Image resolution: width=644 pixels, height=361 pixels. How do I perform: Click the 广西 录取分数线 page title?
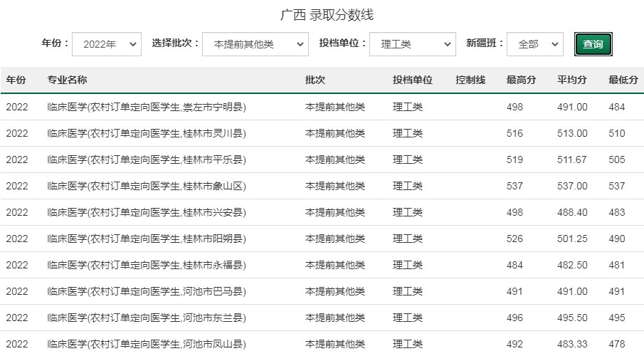click(327, 15)
